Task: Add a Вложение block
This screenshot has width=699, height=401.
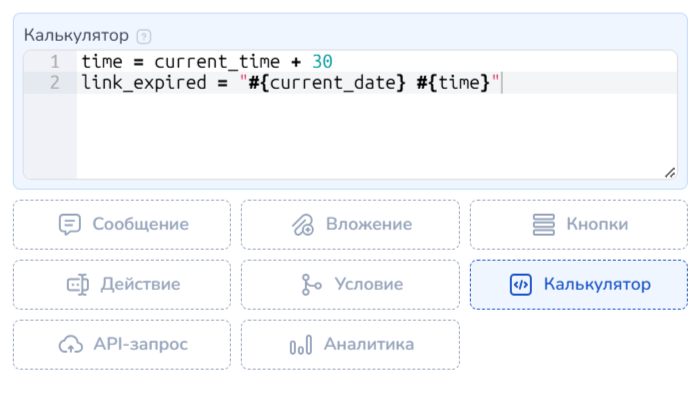Action: tap(350, 225)
